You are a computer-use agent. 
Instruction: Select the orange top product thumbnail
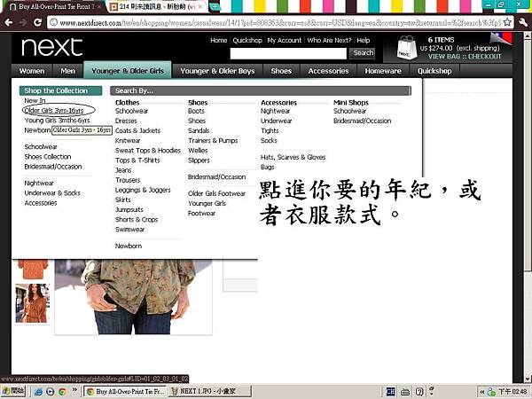click(x=33, y=270)
